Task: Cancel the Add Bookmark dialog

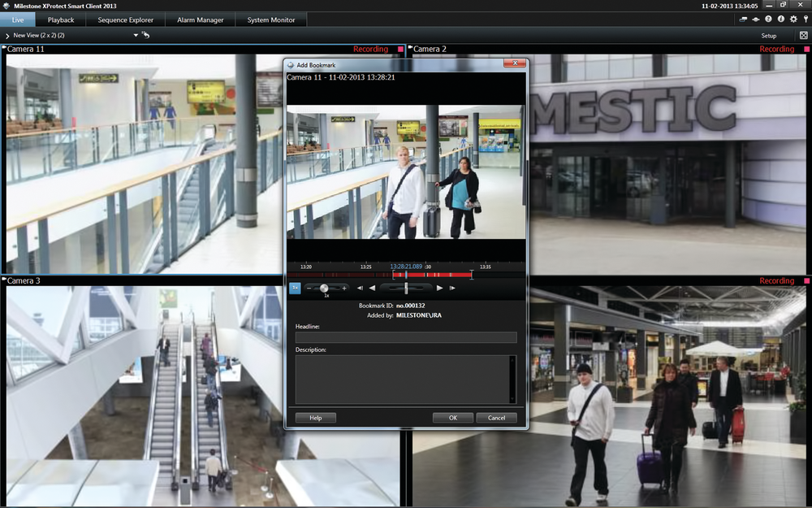Action: coord(497,418)
